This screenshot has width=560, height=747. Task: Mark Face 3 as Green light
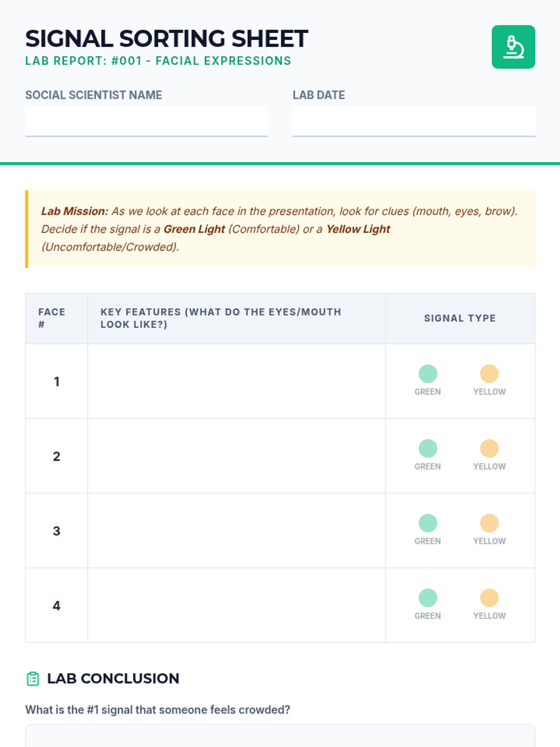point(427,523)
